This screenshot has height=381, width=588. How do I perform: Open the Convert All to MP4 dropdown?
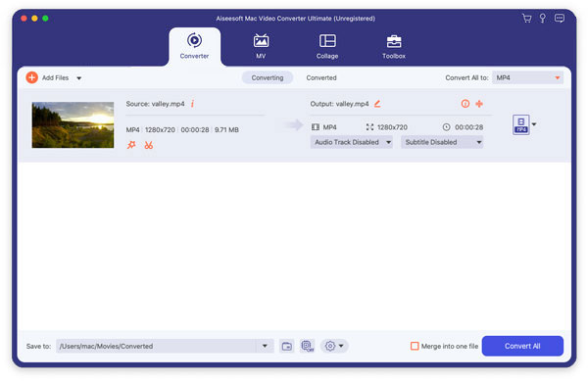point(527,77)
